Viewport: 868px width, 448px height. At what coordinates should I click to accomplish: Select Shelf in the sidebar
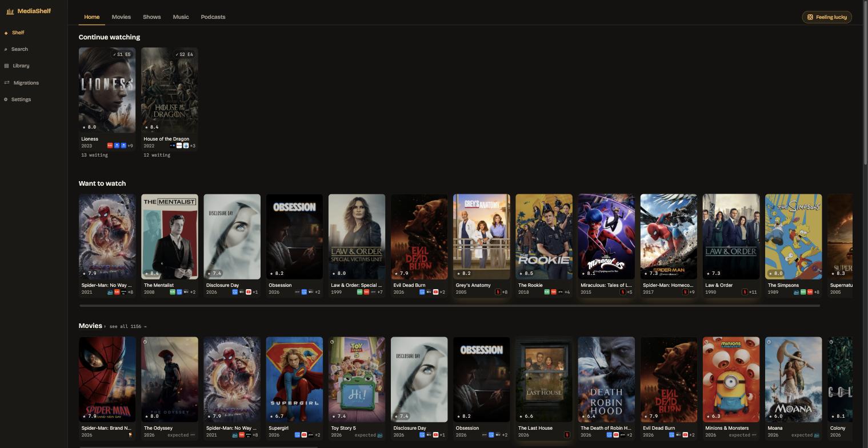coord(18,33)
